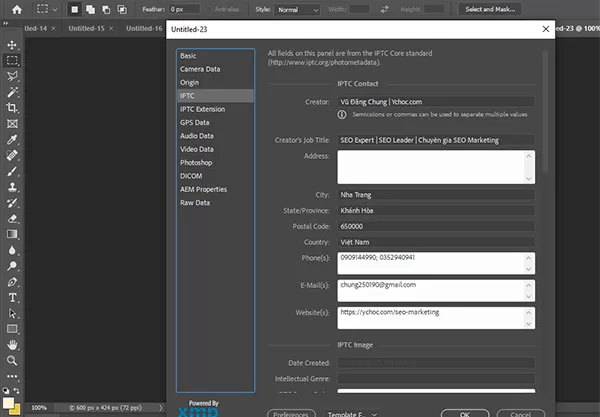Viewport: 600px width, 417px height.
Task: Choose Add to selection mode
Action: pyautogui.click(x=90, y=10)
